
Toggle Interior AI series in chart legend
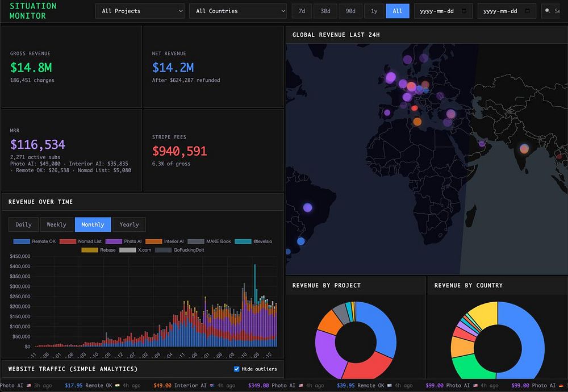165,241
